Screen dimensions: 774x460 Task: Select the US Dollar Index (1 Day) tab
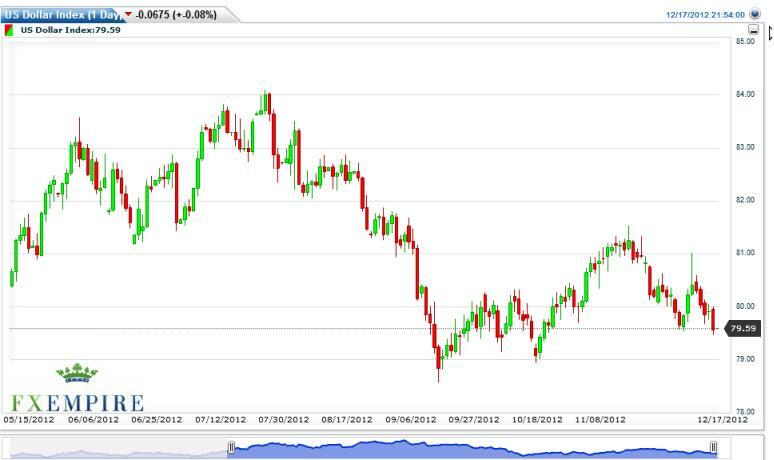[x=60, y=13]
